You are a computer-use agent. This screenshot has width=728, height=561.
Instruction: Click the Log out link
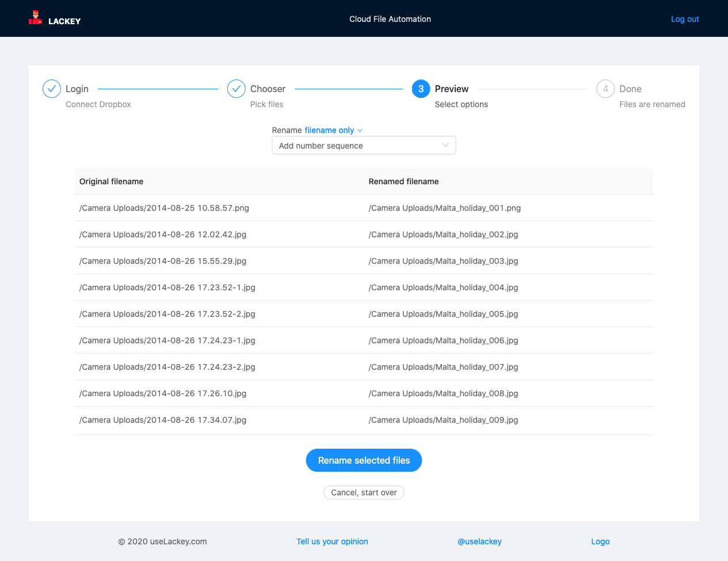[x=685, y=19]
